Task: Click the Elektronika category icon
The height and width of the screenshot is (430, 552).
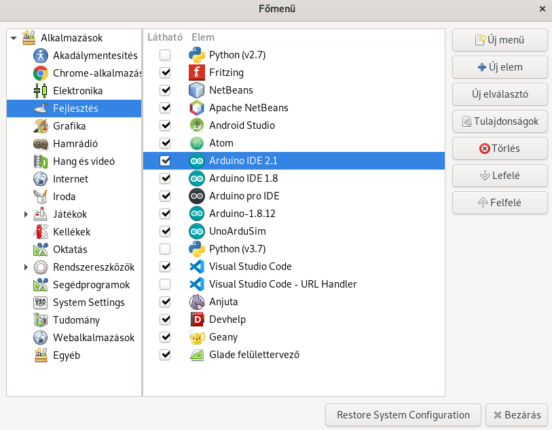Action: tap(40, 91)
